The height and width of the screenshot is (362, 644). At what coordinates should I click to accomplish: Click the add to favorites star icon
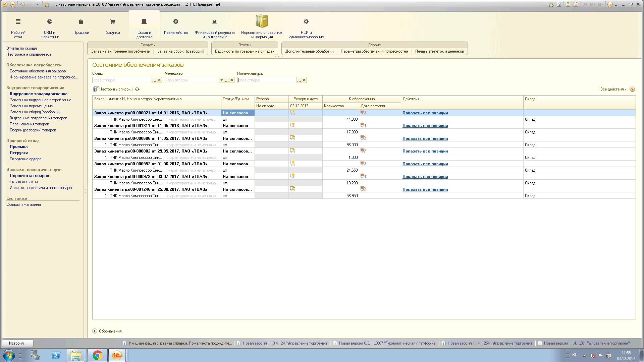click(551, 4)
